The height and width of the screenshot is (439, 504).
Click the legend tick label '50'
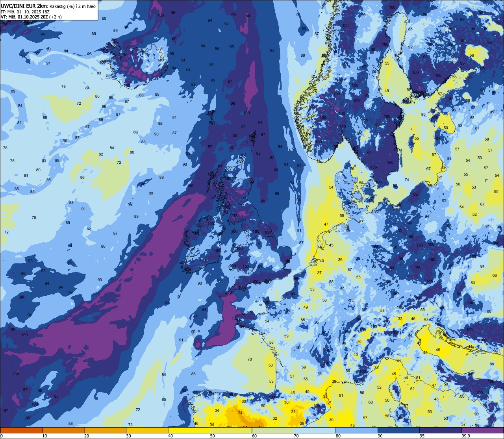[212, 436]
